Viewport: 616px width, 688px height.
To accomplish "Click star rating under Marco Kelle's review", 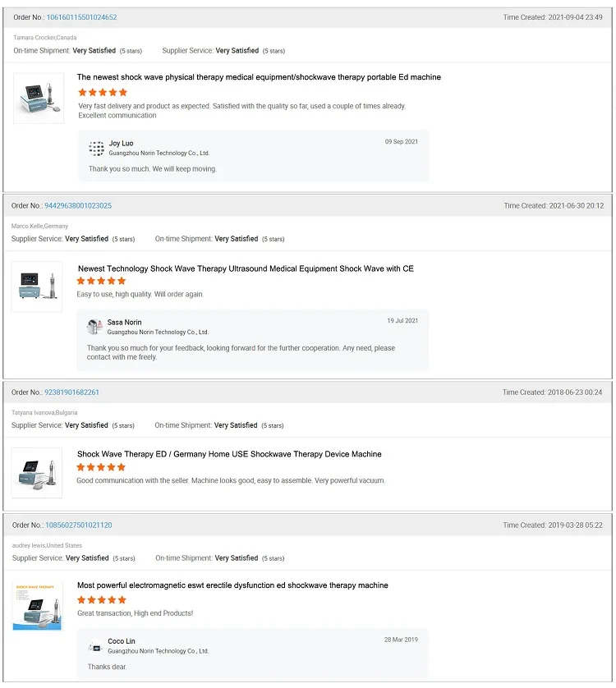I will click(101, 281).
